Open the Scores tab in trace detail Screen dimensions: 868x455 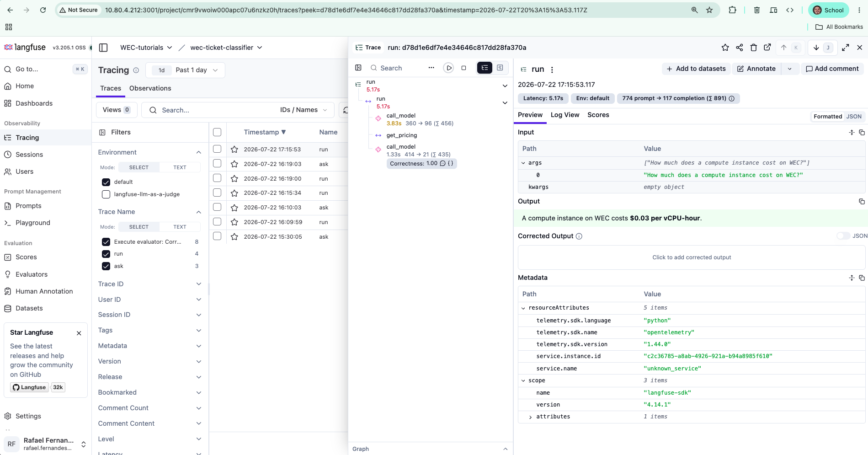tap(598, 115)
